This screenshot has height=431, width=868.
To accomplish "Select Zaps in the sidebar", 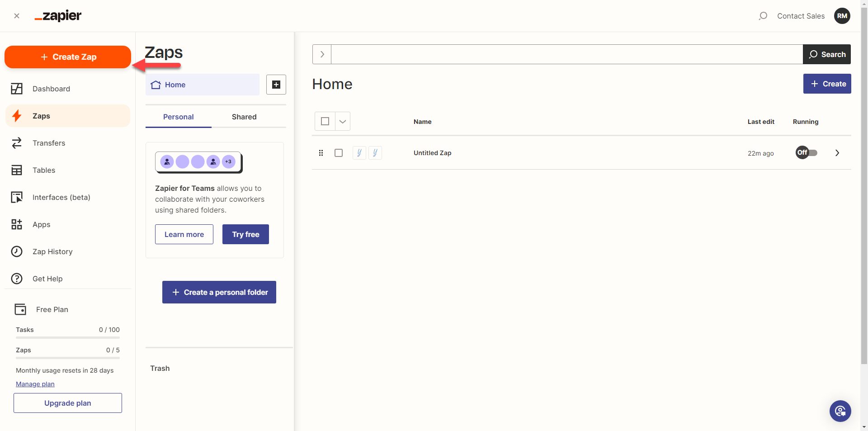I will coord(68,116).
